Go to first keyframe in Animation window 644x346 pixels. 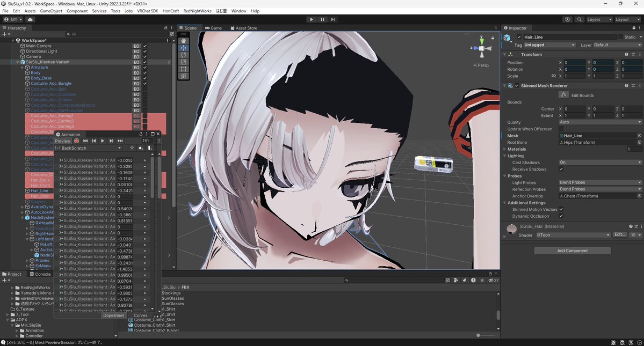[85, 141]
